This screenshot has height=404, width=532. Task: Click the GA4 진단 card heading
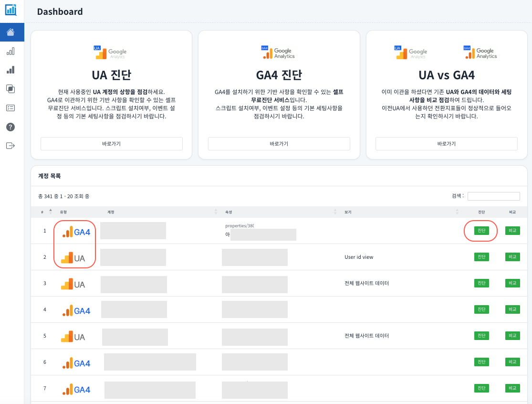279,74
